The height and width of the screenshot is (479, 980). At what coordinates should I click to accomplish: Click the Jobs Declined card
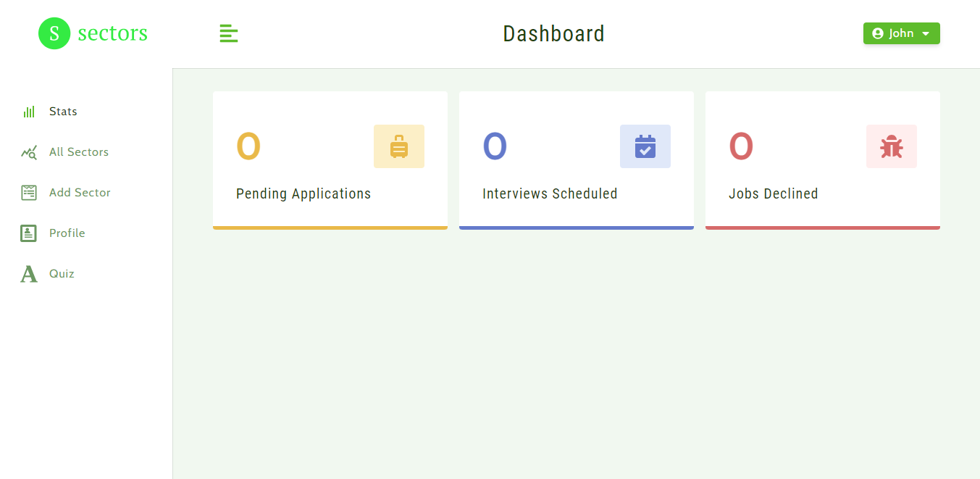(822, 159)
